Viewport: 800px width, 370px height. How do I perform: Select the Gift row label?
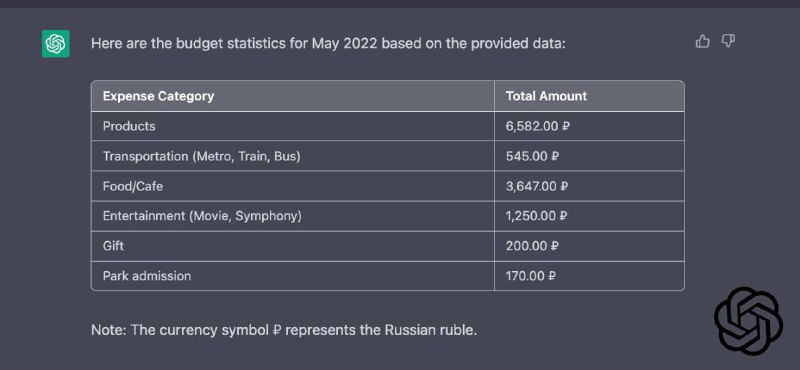(x=113, y=246)
